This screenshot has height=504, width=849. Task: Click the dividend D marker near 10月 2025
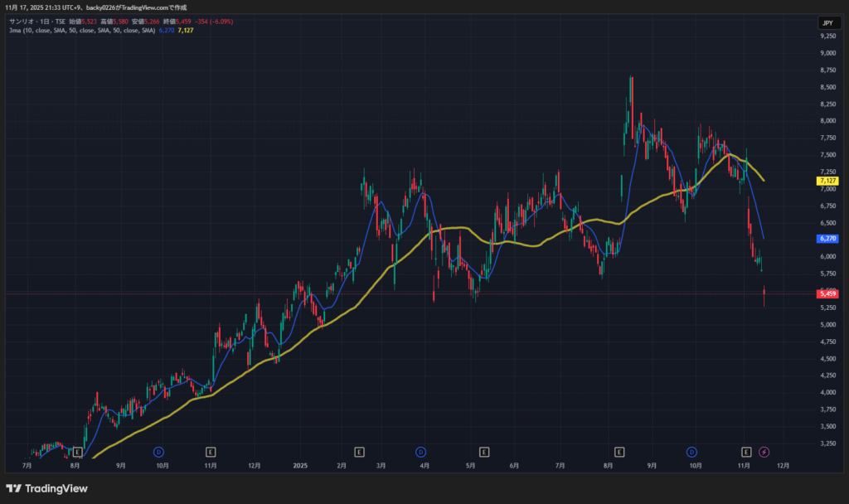[x=691, y=452]
